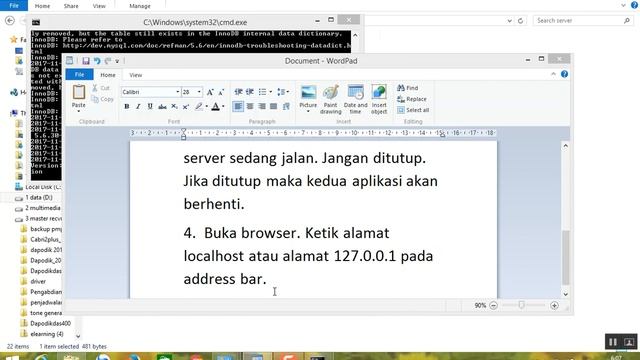Click the Shrink font icon
The height and width of the screenshot is (360, 640).
(221, 92)
